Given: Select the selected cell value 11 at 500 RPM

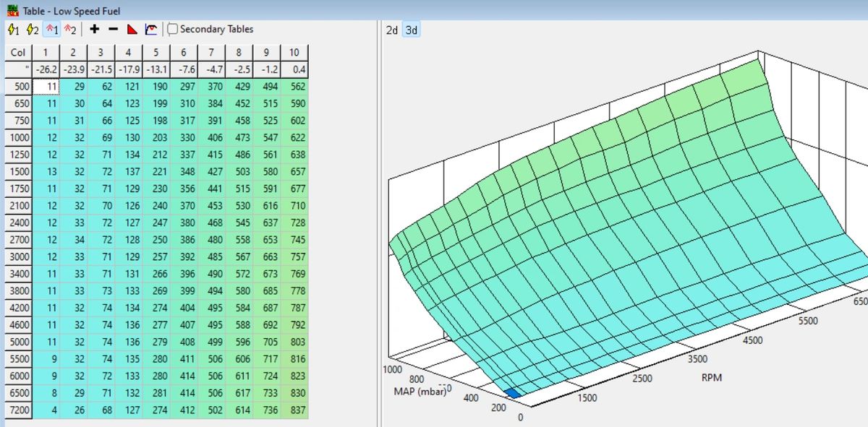Looking at the screenshot, I should click(x=45, y=86).
